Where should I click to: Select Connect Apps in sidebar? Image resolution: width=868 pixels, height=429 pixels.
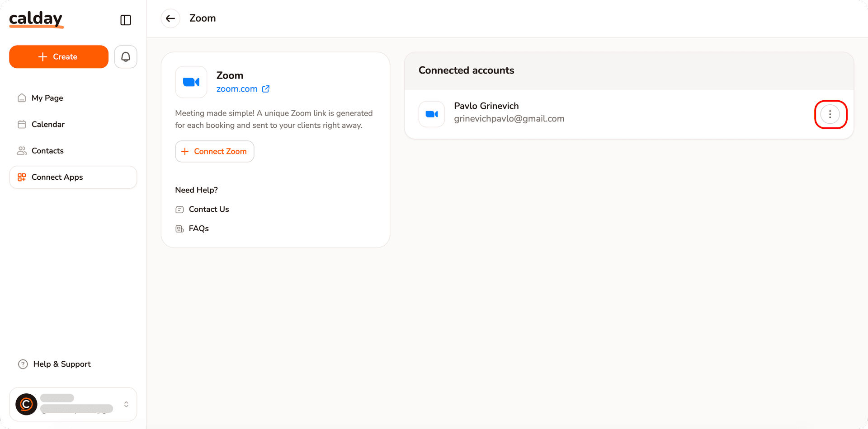pos(57,177)
